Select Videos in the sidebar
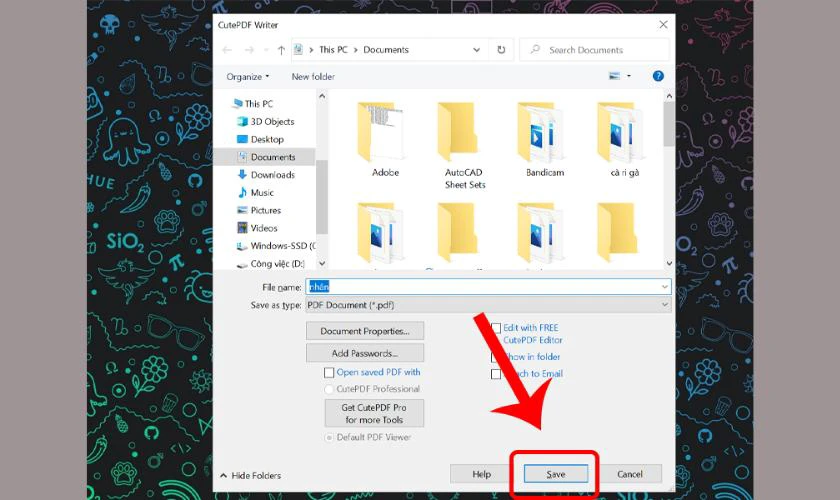 tap(257, 228)
